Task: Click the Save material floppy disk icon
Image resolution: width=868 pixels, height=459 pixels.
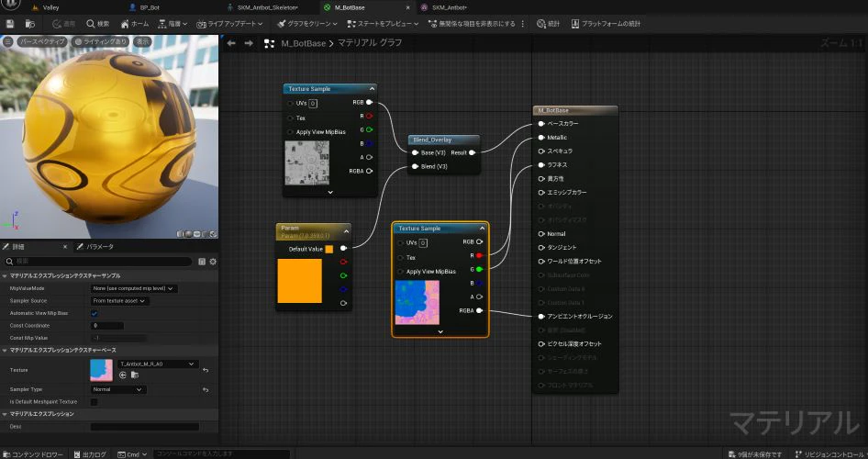Action: click(x=10, y=24)
